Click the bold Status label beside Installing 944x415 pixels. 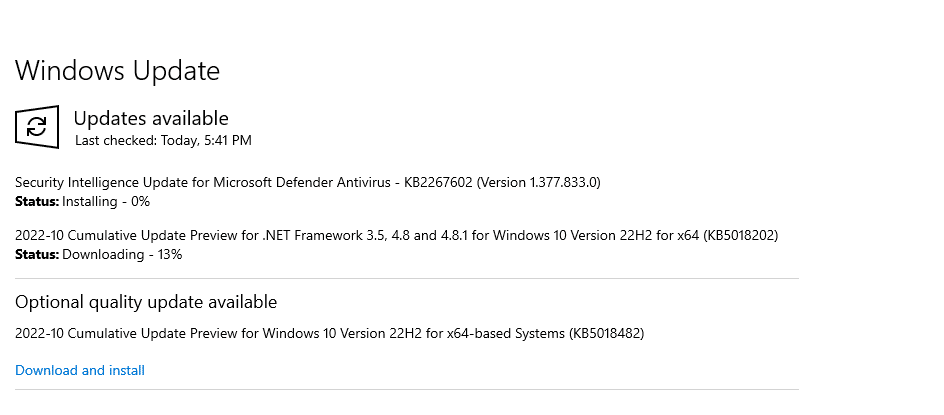coord(37,201)
